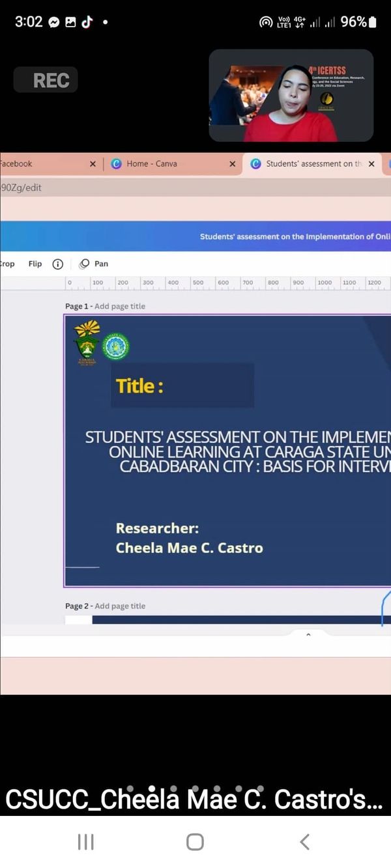Viewport: 391px width, 868px height.
Task: Expand the bottom panel chevron
Action: [x=308, y=635]
